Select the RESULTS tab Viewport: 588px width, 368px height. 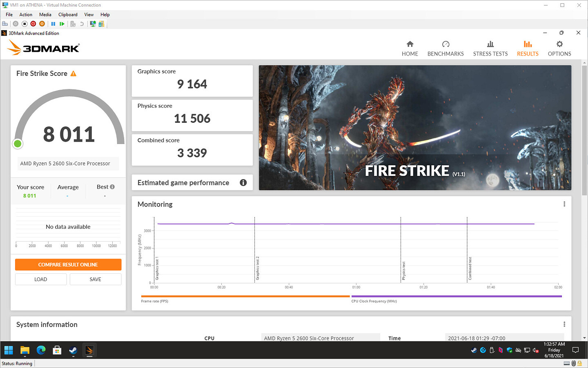(528, 49)
